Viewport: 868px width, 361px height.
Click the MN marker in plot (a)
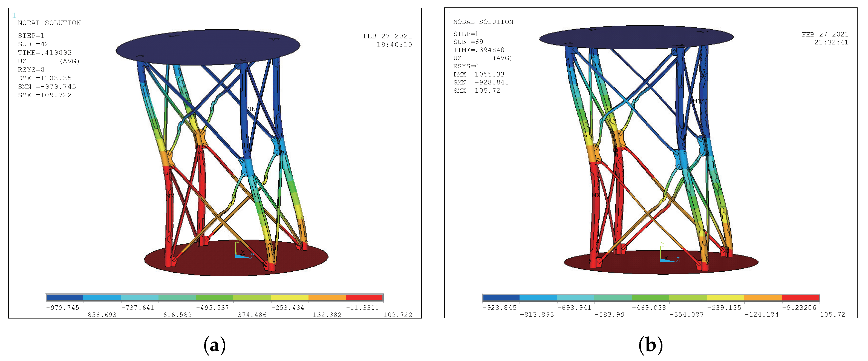251,109
